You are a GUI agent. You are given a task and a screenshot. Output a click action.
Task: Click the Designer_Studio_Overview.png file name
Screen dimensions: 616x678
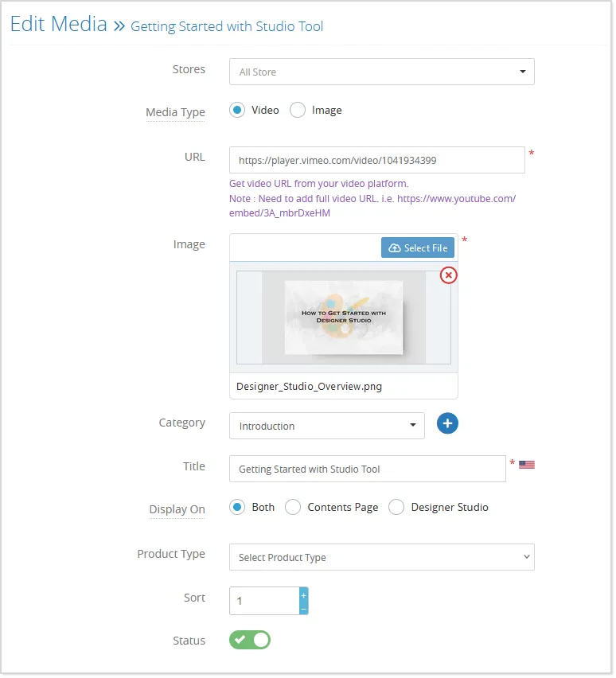coord(310,388)
